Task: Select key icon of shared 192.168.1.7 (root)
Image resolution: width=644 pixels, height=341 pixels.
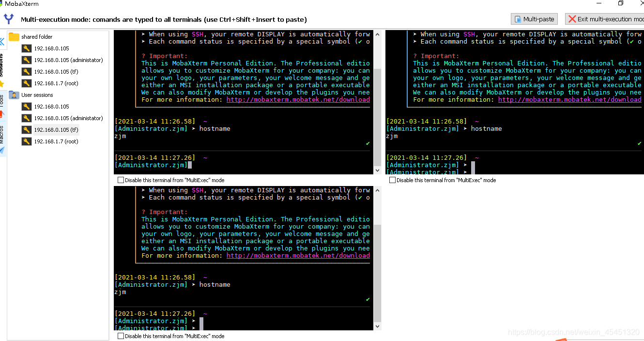Action: [26, 83]
